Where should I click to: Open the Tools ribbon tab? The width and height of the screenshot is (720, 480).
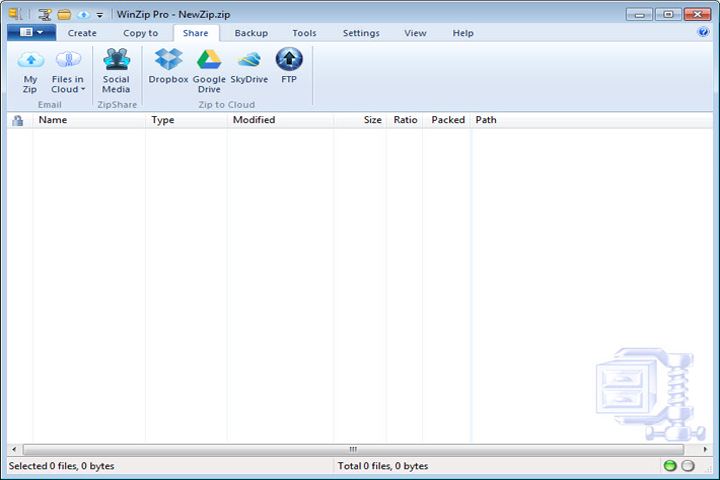tap(304, 33)
